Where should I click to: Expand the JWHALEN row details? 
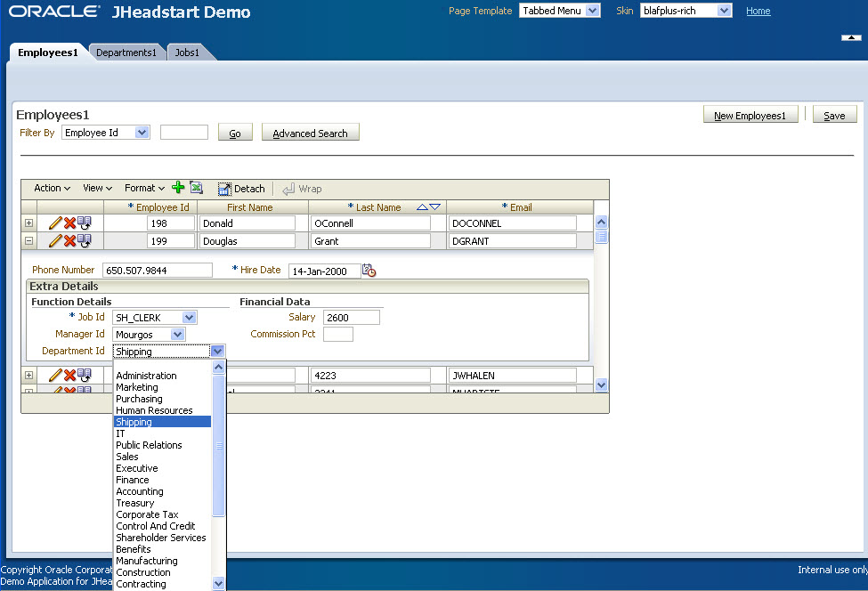tap(28, 376)
